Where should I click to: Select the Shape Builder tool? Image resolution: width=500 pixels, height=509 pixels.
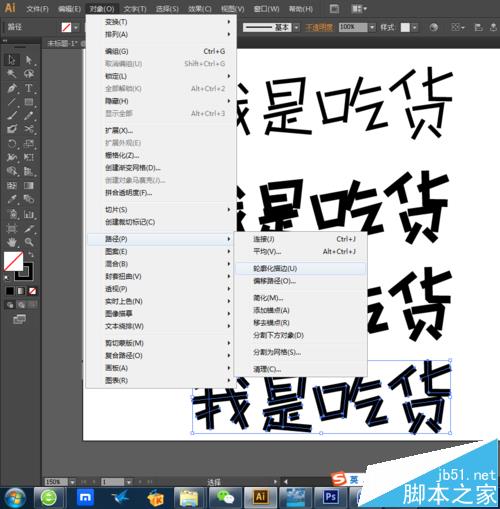point(12,171)
